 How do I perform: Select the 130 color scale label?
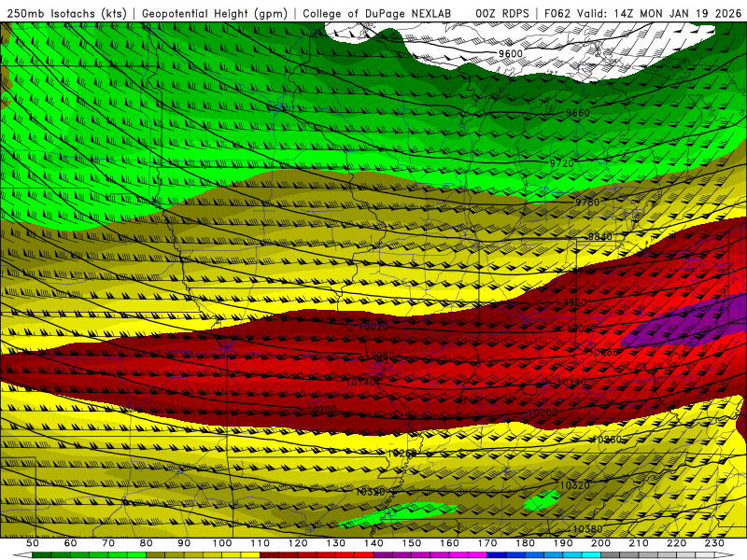335,543
